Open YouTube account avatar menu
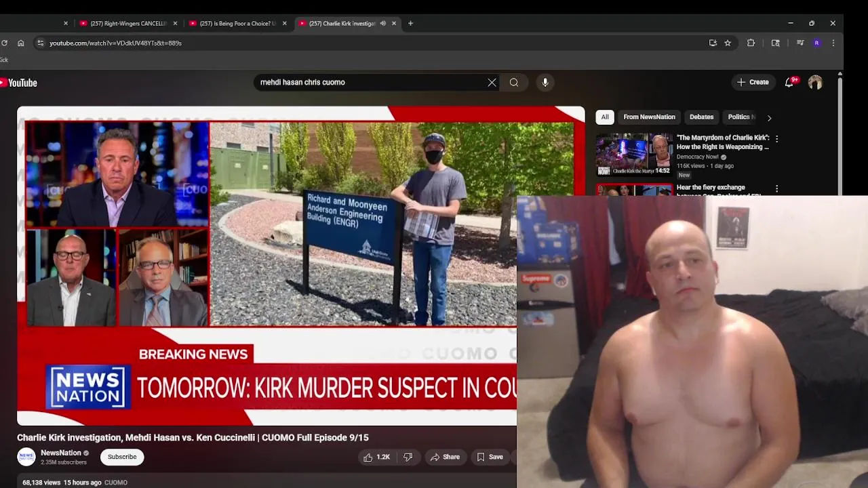 (x=815, y=82)
